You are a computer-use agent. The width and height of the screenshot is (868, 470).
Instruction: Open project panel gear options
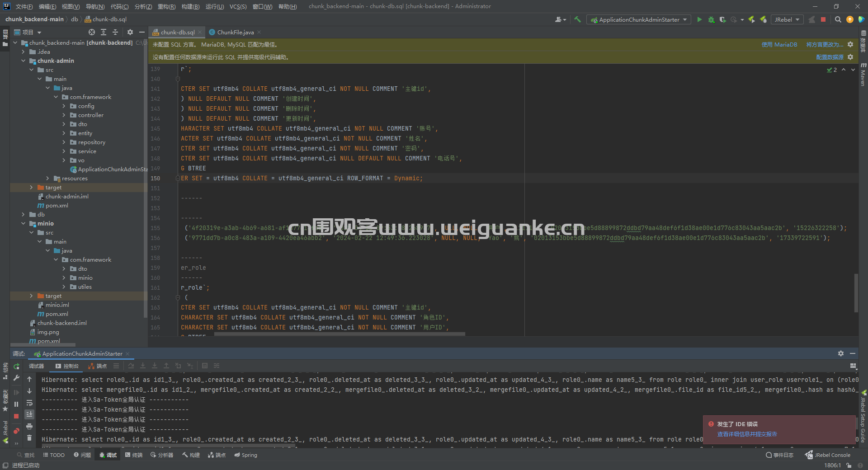coord(130,32)
